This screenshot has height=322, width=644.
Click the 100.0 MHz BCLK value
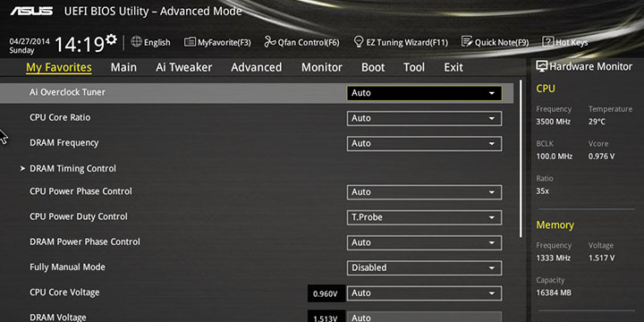(x=554, y=157)
